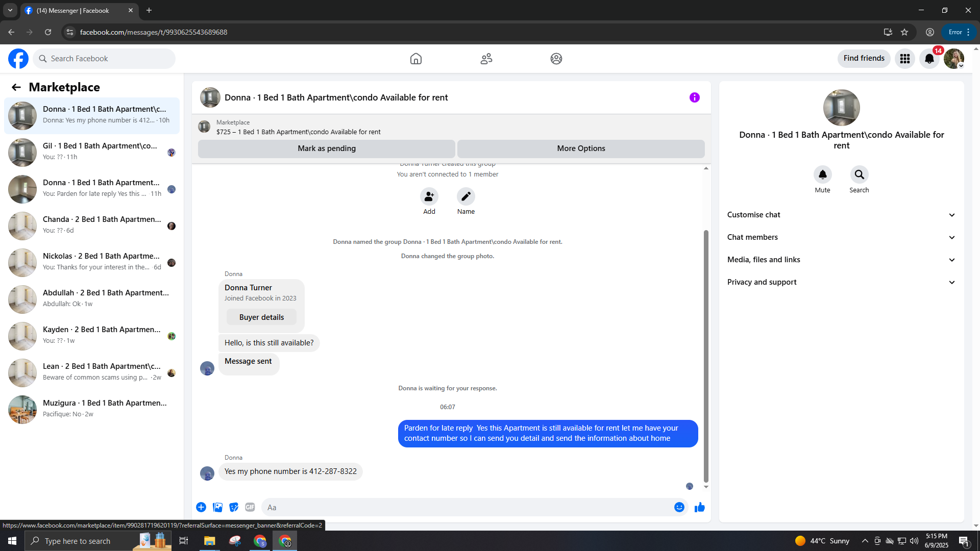Viewport: 980px width, 551px height.
Task: Click the 'Hello, is this still available?' message
Action: (269, 343)
